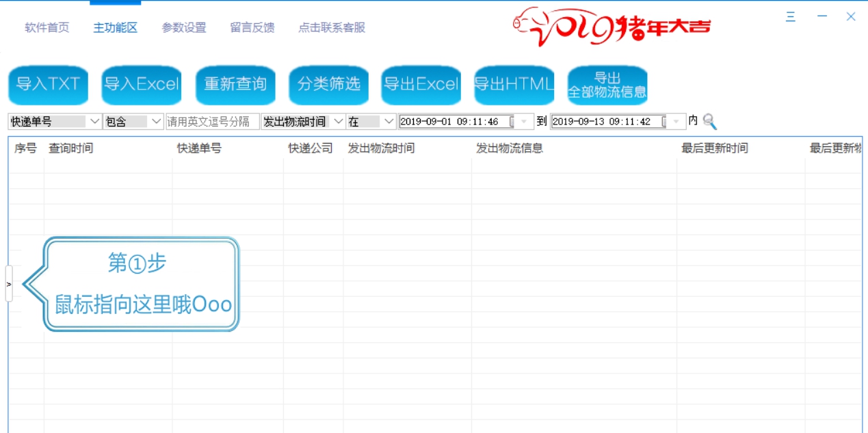
Task: Open the 参数设置 tab
Action: point(183,28)
